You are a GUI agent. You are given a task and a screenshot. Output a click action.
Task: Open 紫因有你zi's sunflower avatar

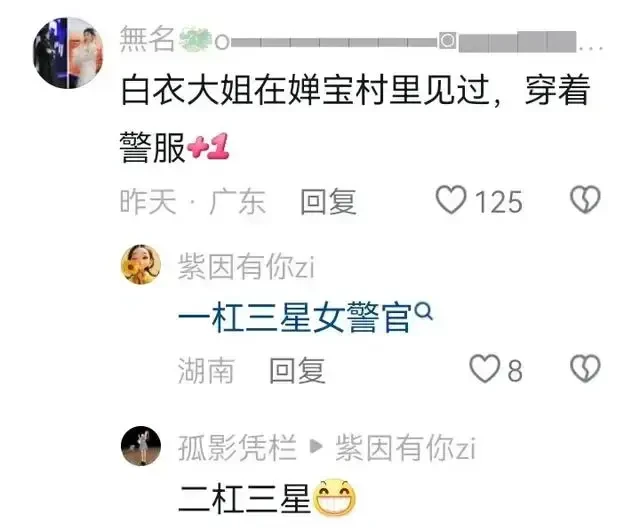(x=141, y=264)
